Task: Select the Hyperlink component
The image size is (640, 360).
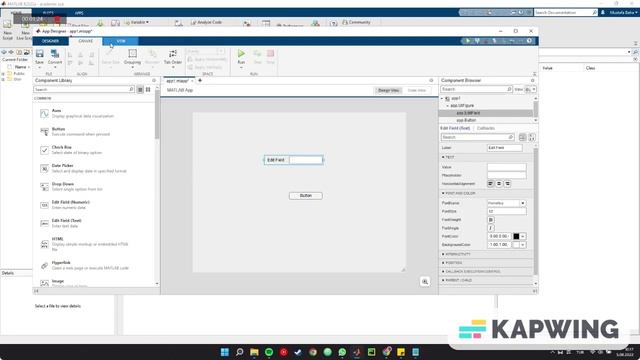Action: pos(84,265)
